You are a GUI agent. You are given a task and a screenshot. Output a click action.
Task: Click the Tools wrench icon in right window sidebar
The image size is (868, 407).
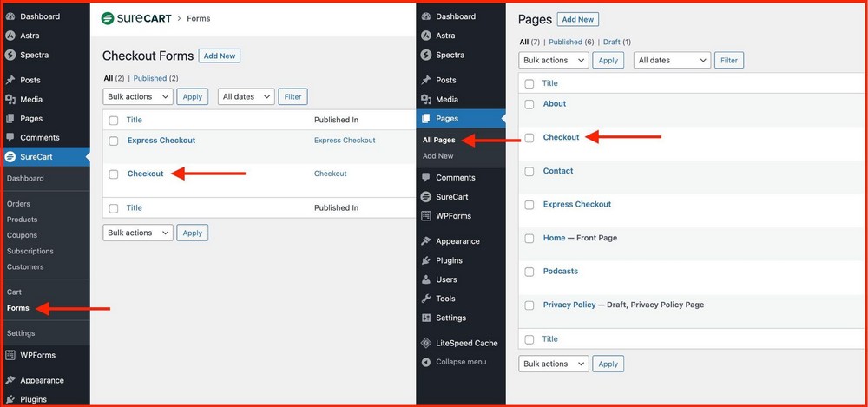tap(425, 299)
